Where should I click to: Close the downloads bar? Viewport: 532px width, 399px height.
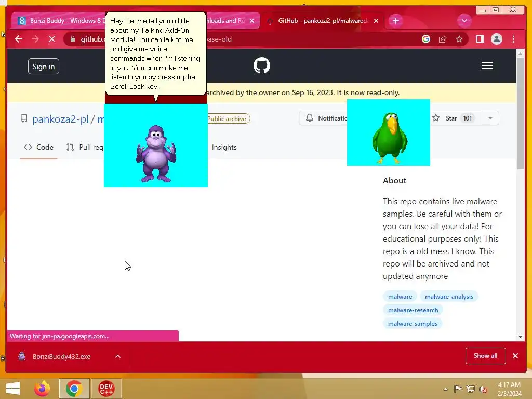tap(515, 356)
